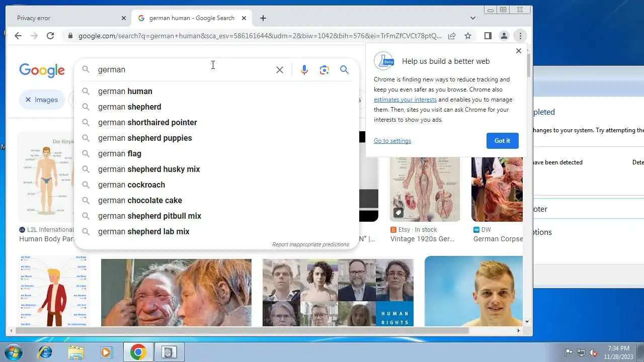Viewport: 644px width, 362px height.
Task: Click the vertical scrollbar down arrow
Action: (x=527, y=322)
